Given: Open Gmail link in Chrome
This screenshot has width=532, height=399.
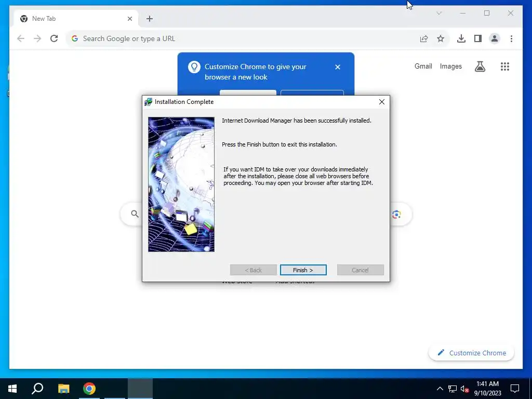Looking at the screenshot, I should pos(423,66).
